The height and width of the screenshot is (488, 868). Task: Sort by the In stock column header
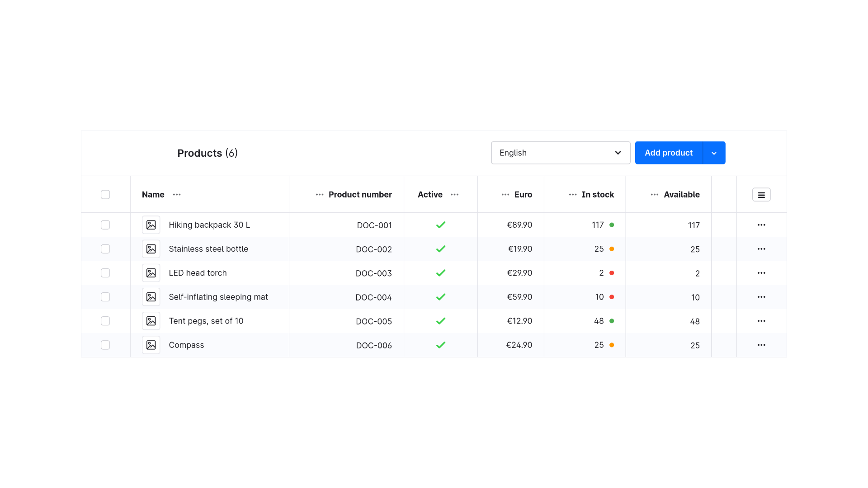click(x=598, y=194)
